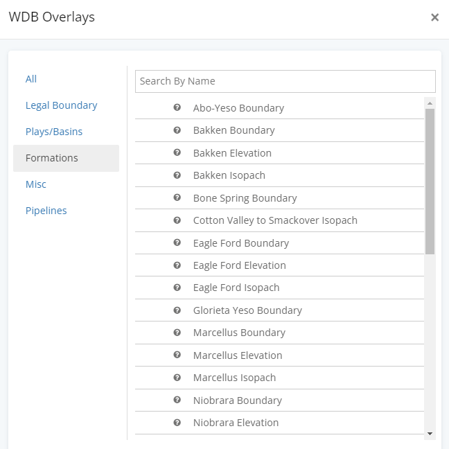Viewport: 449px width, 449px height.
Task: Click question mark icon for Bone Spring Boundary
Action: pyautogui.click(x=177, y=197)
